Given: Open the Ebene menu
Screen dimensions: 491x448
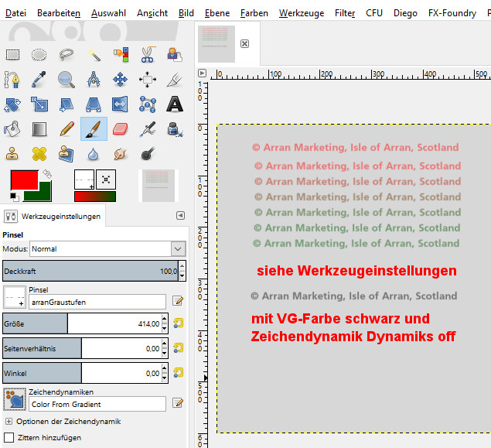Looking at the screenshot, I should point(217,13).
